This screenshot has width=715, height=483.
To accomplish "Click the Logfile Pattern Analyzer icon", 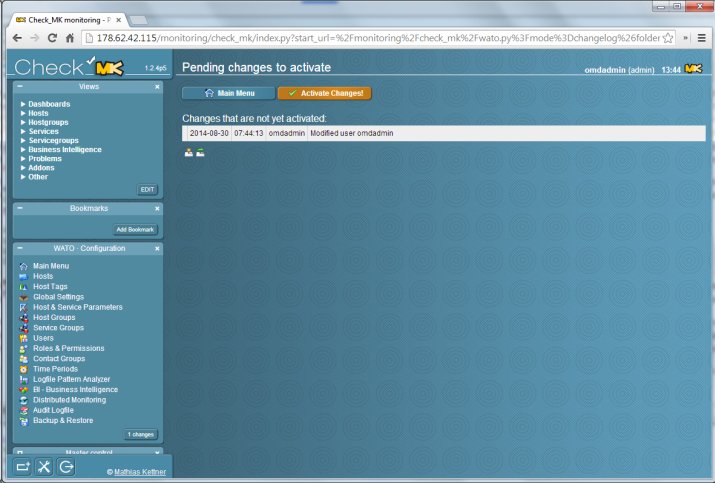I will 23,379.
